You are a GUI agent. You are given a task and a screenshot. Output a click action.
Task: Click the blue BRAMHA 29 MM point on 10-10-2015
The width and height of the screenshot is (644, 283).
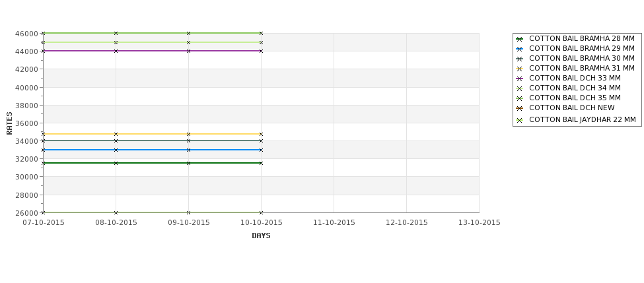[261, 150]
